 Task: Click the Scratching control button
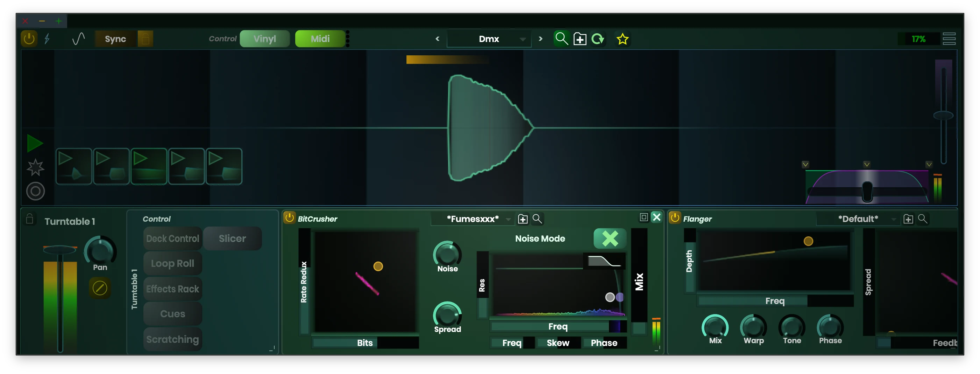click(172, 339)
